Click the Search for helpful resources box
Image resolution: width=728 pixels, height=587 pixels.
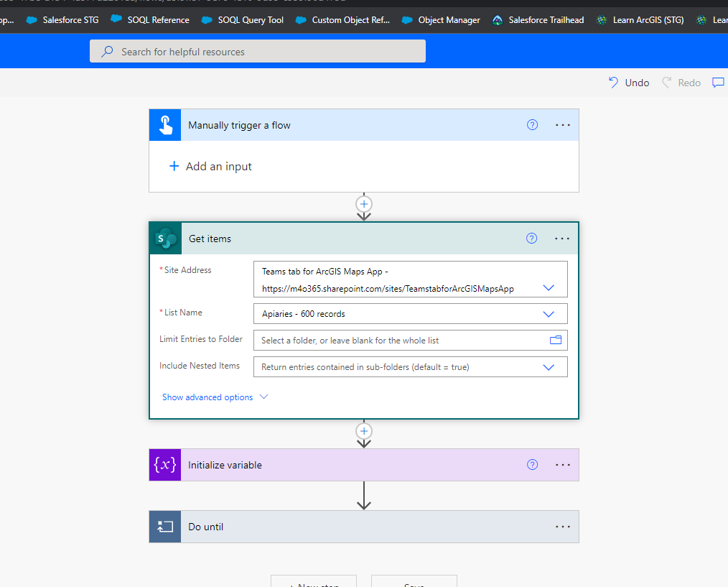[x=258, y=51]
